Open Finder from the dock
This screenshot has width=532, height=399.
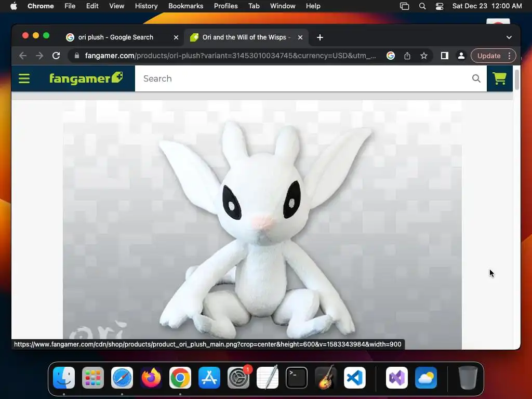(64, 378)
